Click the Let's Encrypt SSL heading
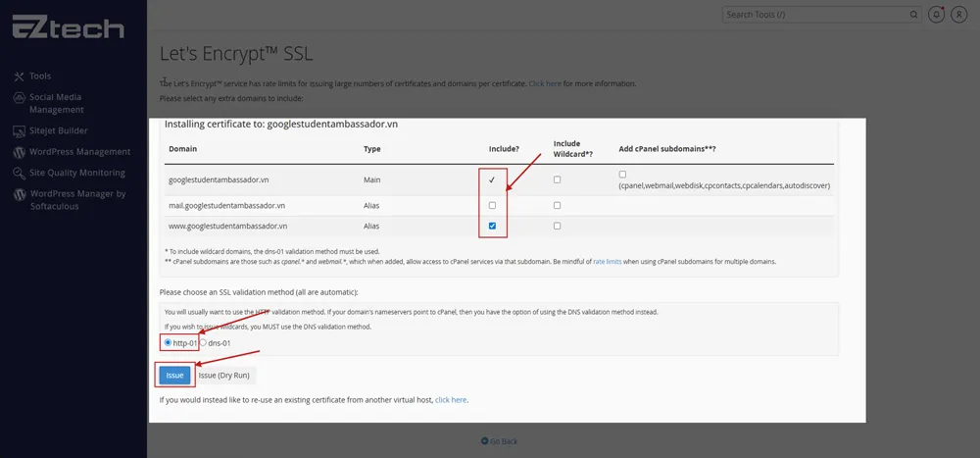Viewport: 980px width, 458px height. pos(236,54)
